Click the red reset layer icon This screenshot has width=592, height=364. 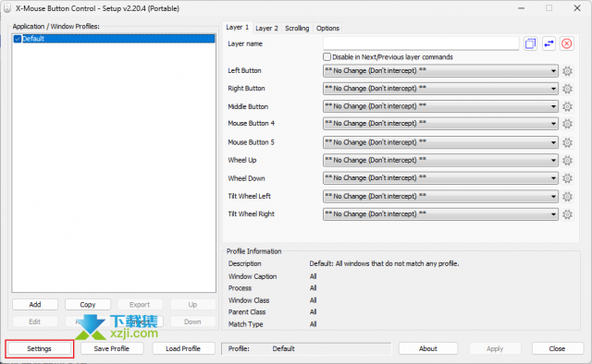[x=566, y=43]
